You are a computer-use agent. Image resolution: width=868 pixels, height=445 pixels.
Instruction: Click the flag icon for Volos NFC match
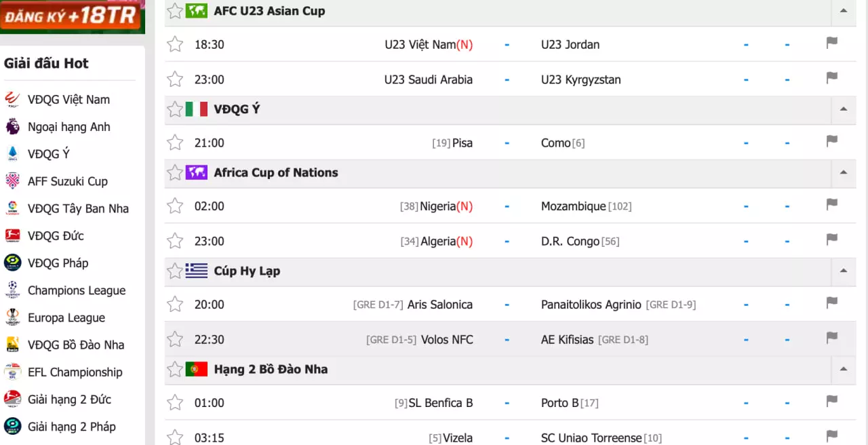tap(831, 338)
